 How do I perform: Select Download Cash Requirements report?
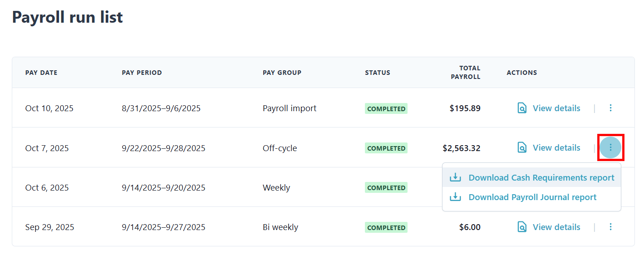pyautogui.click(x=541, y=178)
